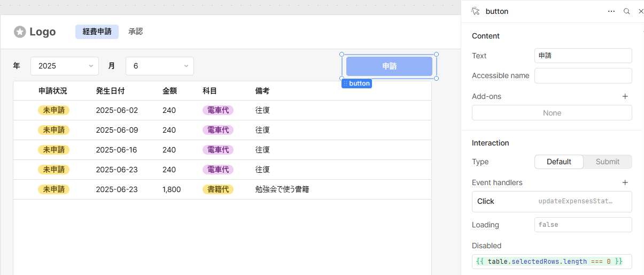The width and height of the screenshot is (644, 275).
Task: Click the 1,800 amount cell
Action: coord(172,189)
